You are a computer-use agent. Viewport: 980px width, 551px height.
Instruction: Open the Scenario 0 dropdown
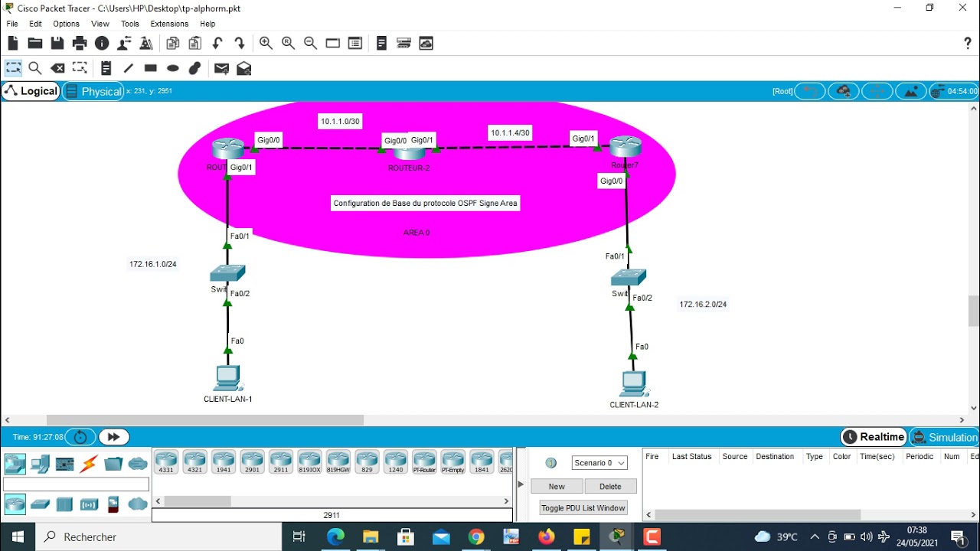coord(599,463)
